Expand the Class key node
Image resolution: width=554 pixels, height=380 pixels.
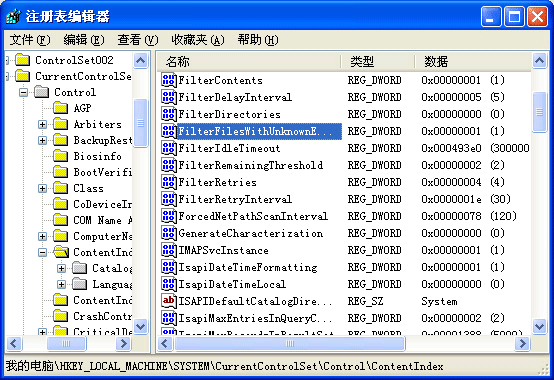(x=42, y=188)
